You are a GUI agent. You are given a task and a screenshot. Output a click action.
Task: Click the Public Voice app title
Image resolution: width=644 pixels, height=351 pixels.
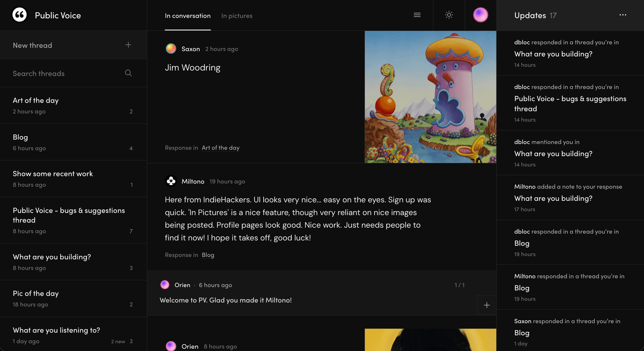click(58, 15)
